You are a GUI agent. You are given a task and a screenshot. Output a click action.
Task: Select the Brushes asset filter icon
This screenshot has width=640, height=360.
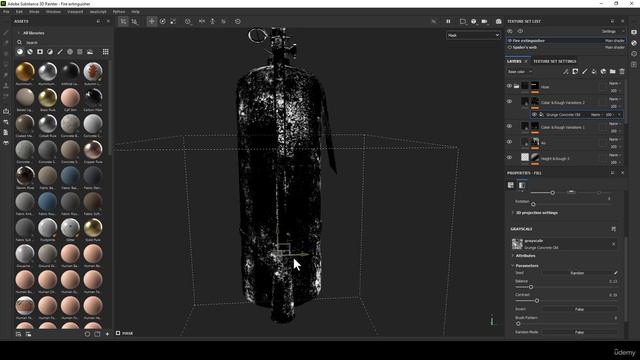click(60, 52)
